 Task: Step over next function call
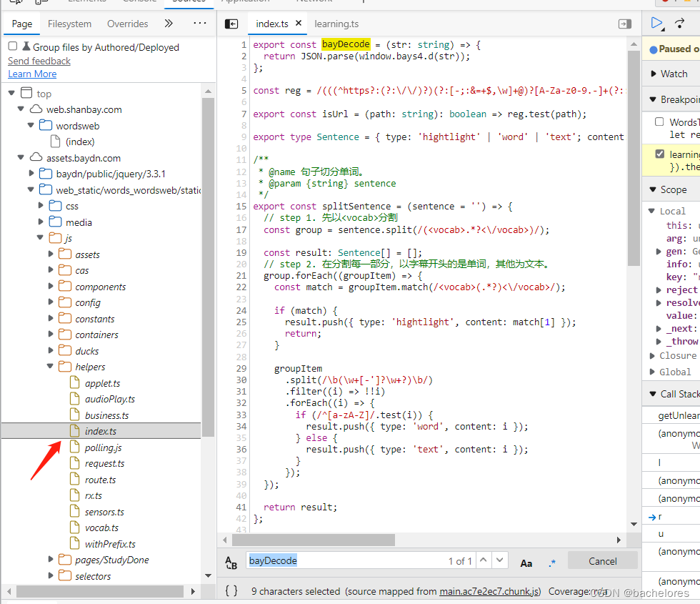click(680, 23)
